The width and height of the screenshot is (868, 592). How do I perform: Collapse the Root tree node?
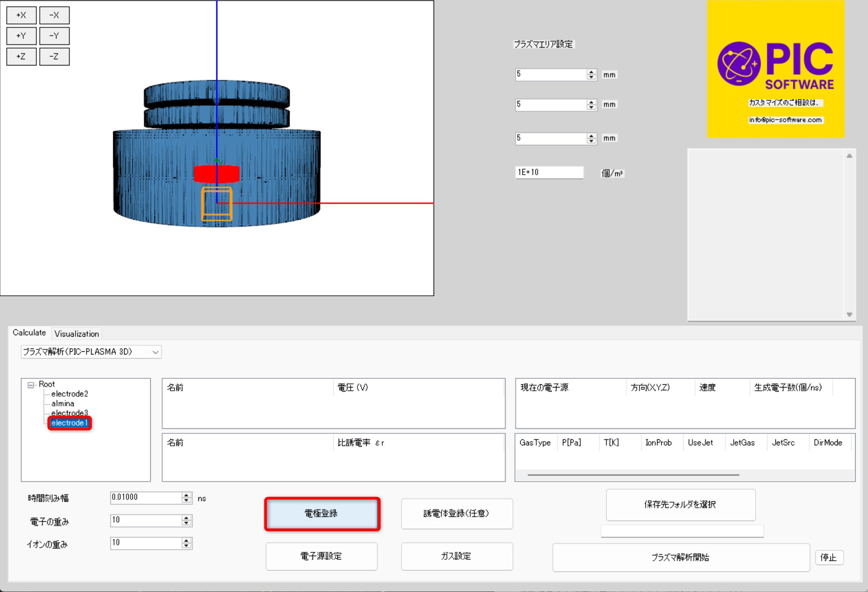click(31, 385)
